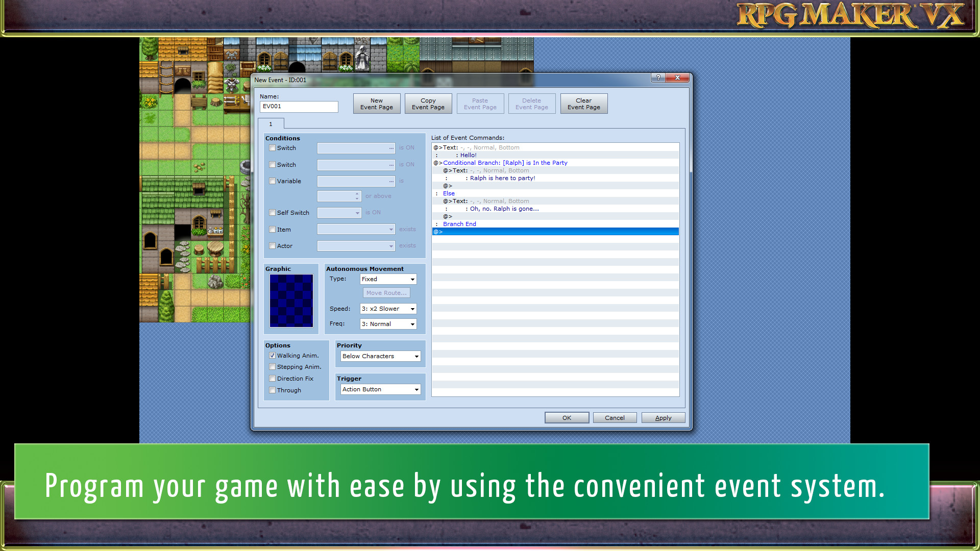The width and height of the screenshot is (980, 551).
Task: Open the movement Type dropdown showing Fixed
Action: 388,279
